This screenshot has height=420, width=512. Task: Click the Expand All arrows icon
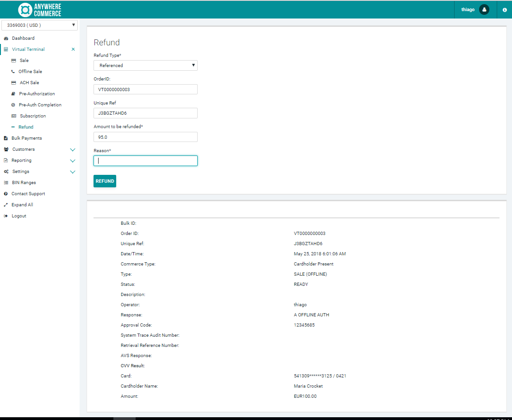[6, 204]
